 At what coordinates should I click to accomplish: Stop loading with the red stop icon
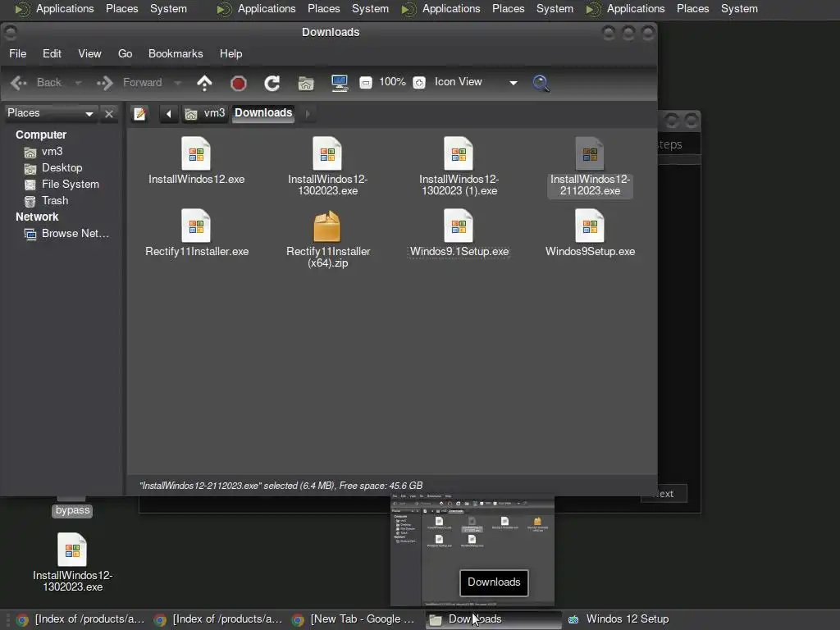(x=239, y=83)
